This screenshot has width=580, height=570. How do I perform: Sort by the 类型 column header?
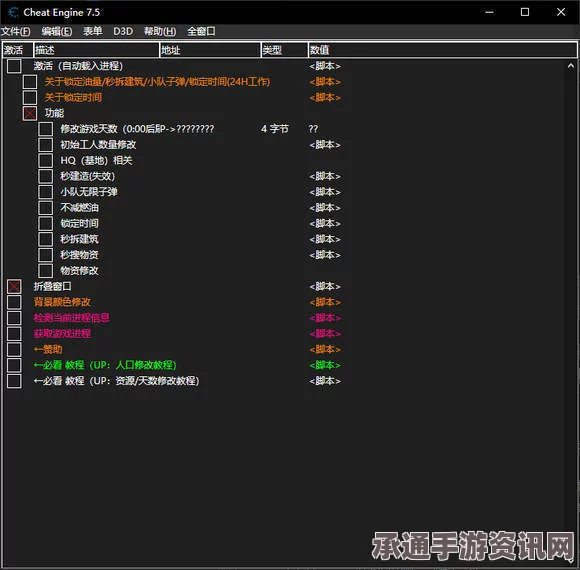coord(284,50)
